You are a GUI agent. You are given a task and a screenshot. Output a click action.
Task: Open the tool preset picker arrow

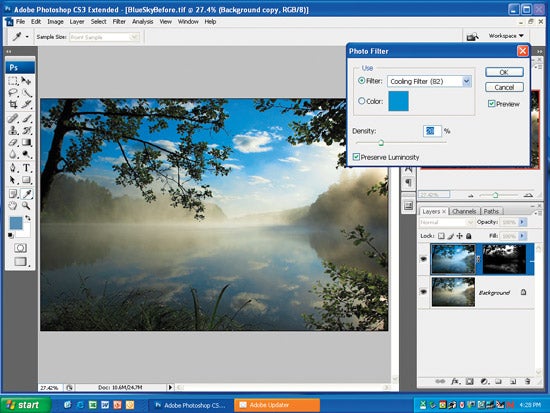pyautogui.click(x=27, y=36)
